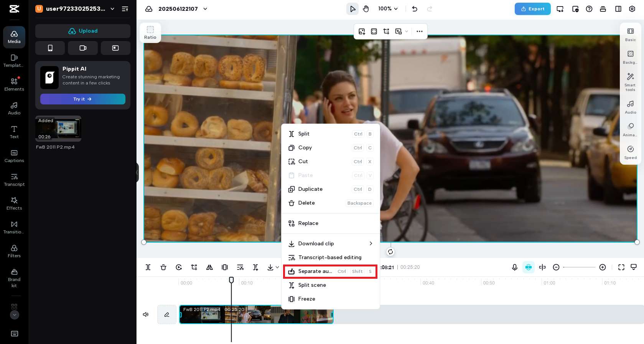The image size is (644, 344).
Task: Click the Export button
Action: 532,9
